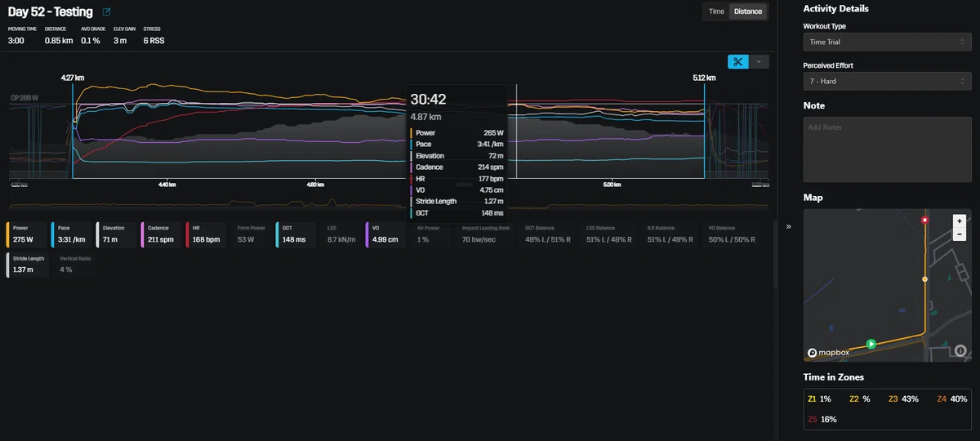Toggle the Cadence metric tile
This screenshot has height=441, width=980.
tap(161, 234)
